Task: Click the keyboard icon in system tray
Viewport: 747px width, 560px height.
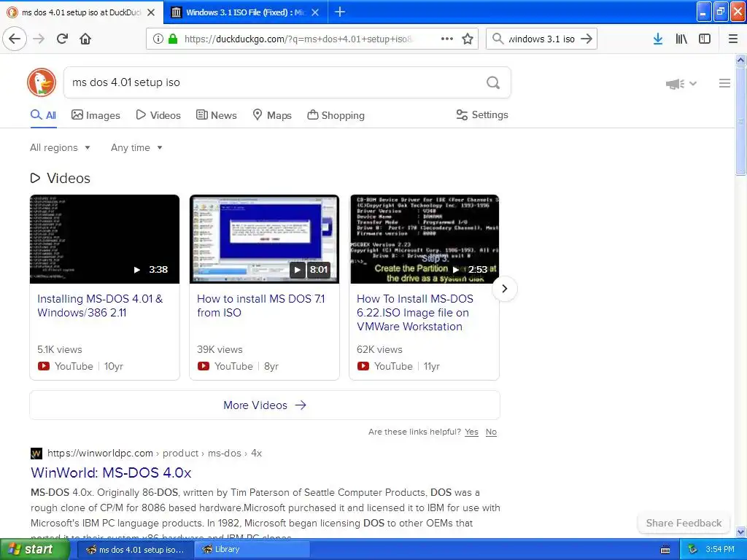Action: (665, 550)
